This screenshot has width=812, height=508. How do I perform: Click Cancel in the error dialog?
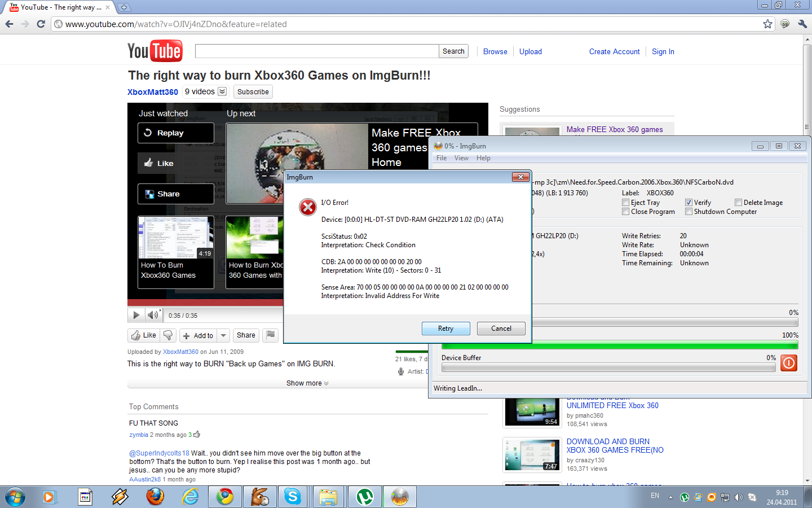point(501,329)
